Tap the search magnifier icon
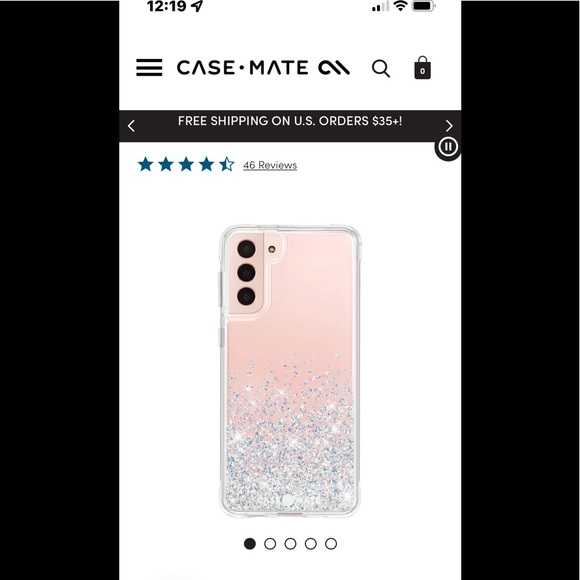This screenshot has height=580, width=580. point(381,68)
